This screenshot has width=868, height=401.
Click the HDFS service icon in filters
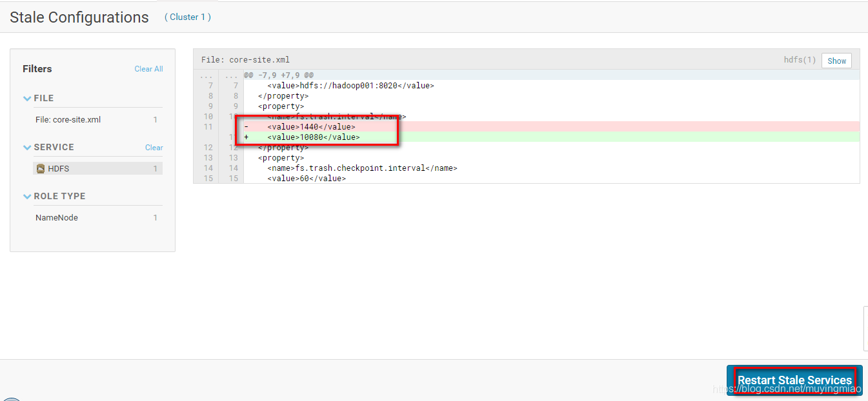pyautogui.click(x=41, y=169)
